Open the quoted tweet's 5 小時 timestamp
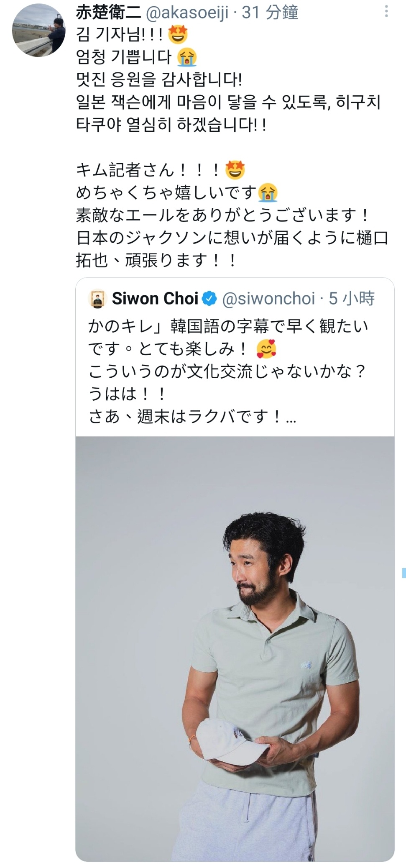This screenshot has height=868, width=406. coord(352,299)
